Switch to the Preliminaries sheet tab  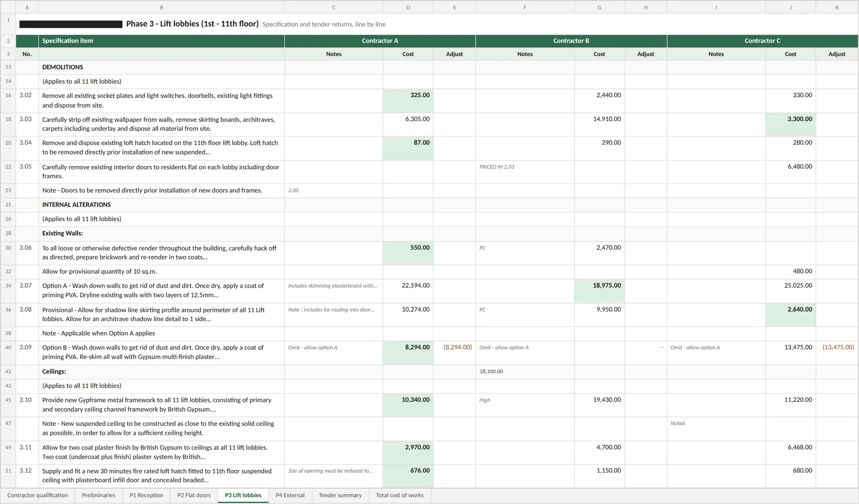[98, 495]
